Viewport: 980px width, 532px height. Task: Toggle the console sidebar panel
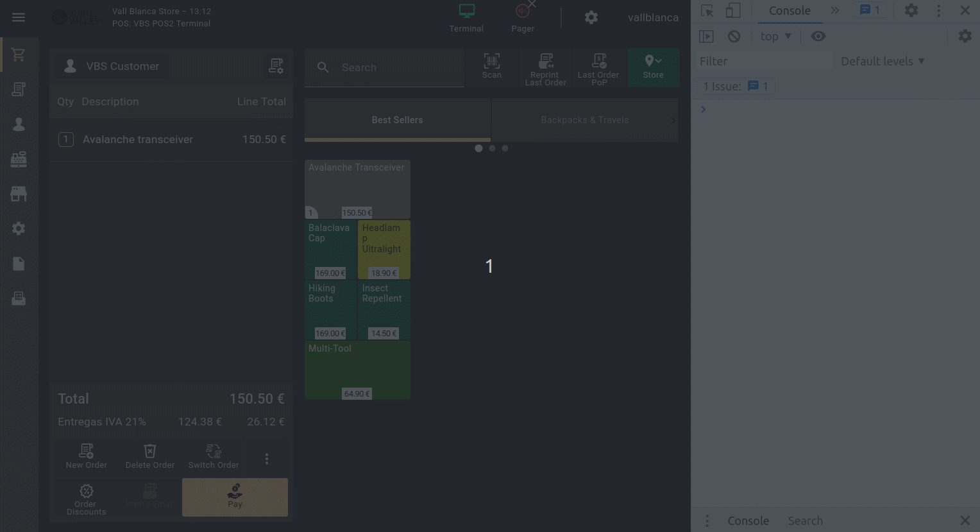coord(706,37)
